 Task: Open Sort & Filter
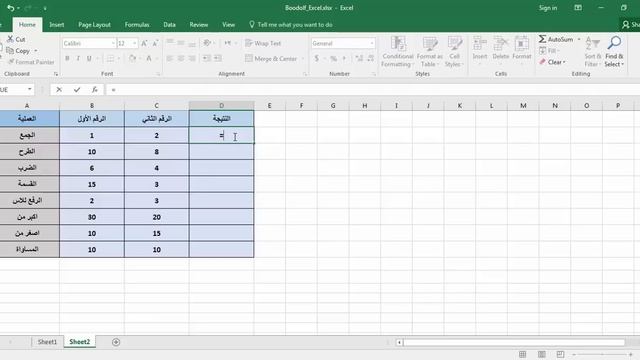point(593,51)
